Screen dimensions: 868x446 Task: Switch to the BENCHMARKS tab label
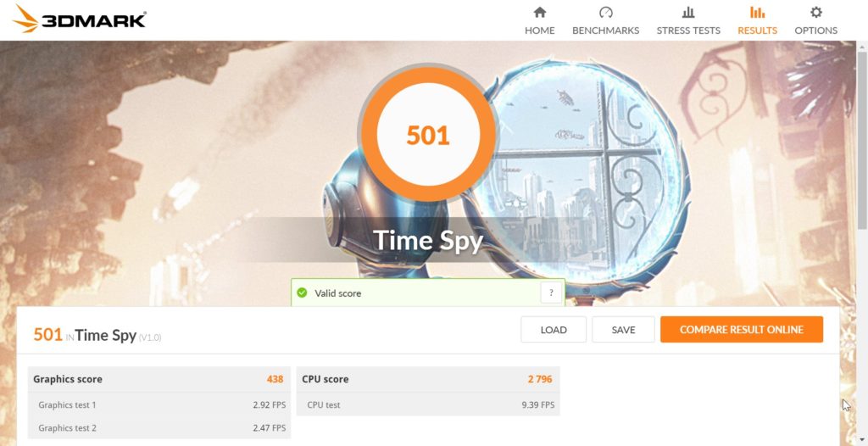pyautogui.click(x=605, y=31)
